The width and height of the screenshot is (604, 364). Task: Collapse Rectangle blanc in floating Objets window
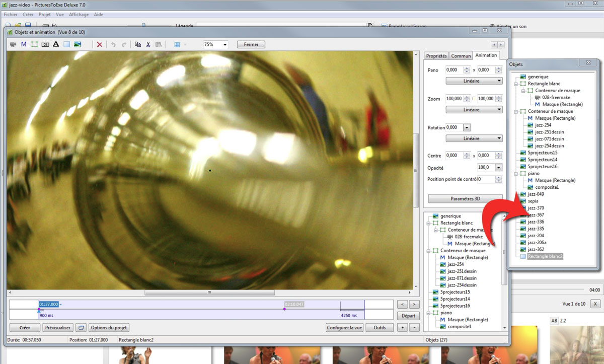(x=516, y=84)
